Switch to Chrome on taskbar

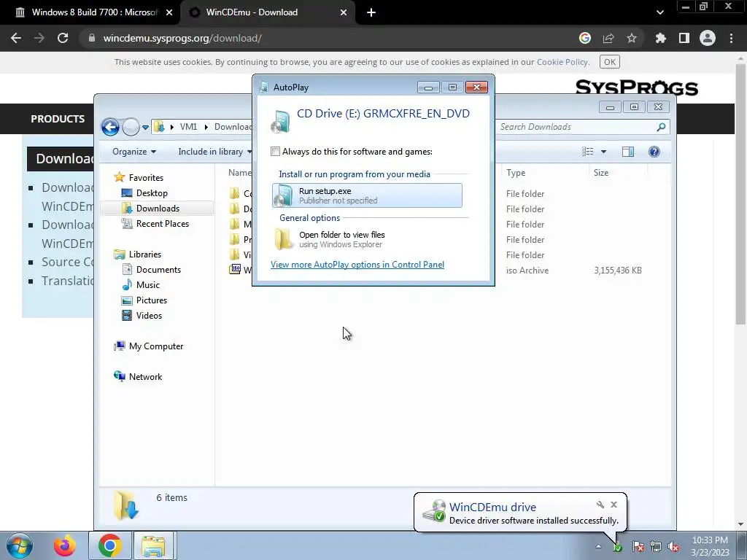pos(109,545)
